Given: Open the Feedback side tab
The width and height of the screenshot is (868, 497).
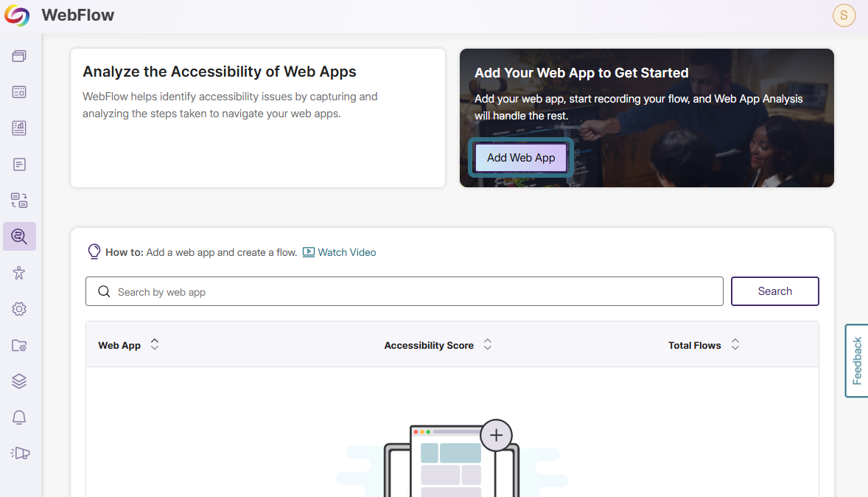Looking at the screenshot, I should click(x=857, y=361).
